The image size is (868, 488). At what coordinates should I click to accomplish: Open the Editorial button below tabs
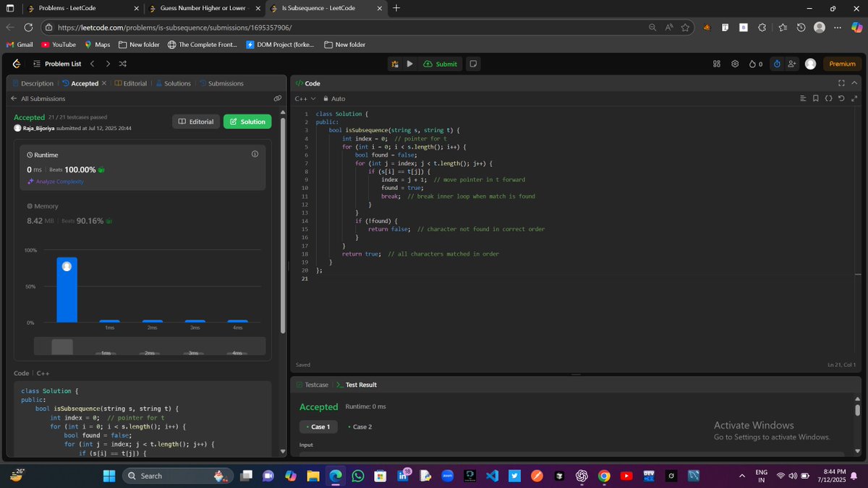coord(196,121)
